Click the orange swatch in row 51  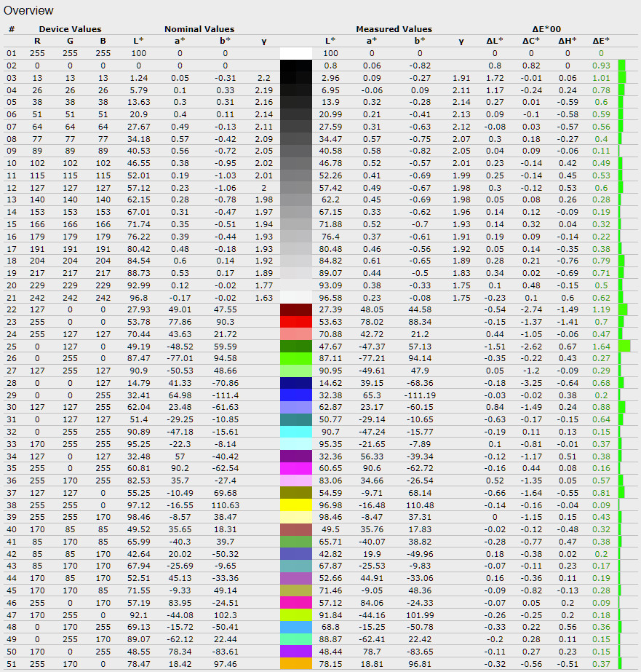point(296,664)
